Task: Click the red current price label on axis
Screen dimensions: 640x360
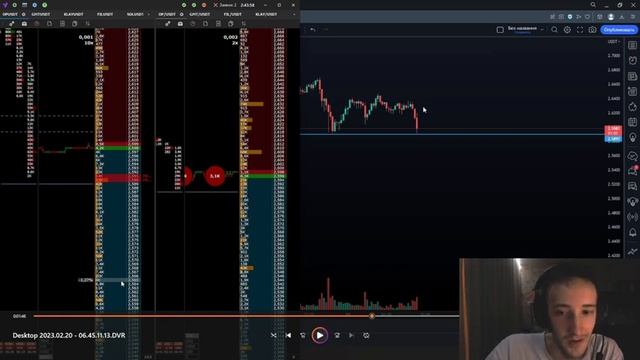Action: pos(613,131)
